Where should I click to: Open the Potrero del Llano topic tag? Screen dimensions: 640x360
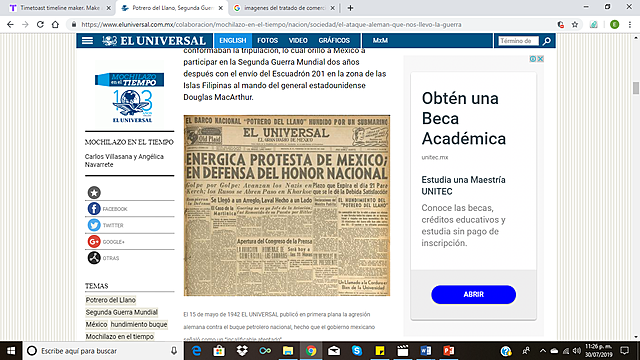click(x=111, y=300)
